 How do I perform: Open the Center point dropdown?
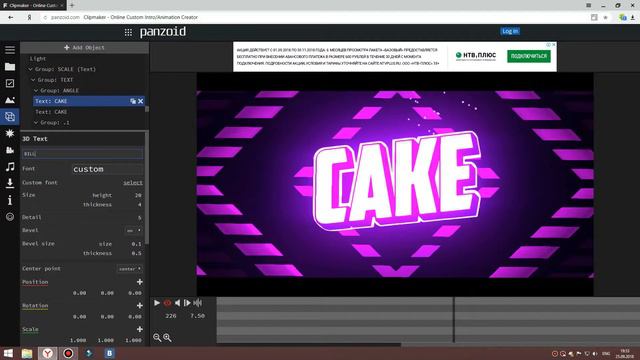pos(130,269)
